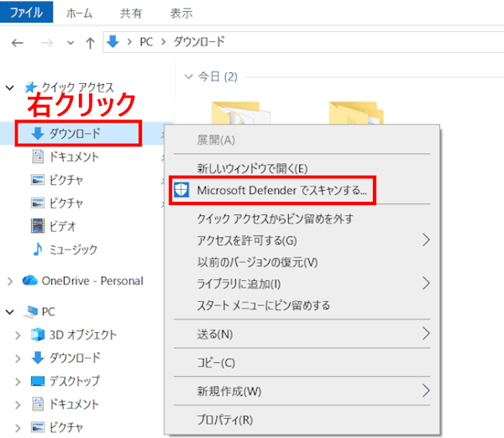Expand the OneDrive - Personal node

[10, 281]
